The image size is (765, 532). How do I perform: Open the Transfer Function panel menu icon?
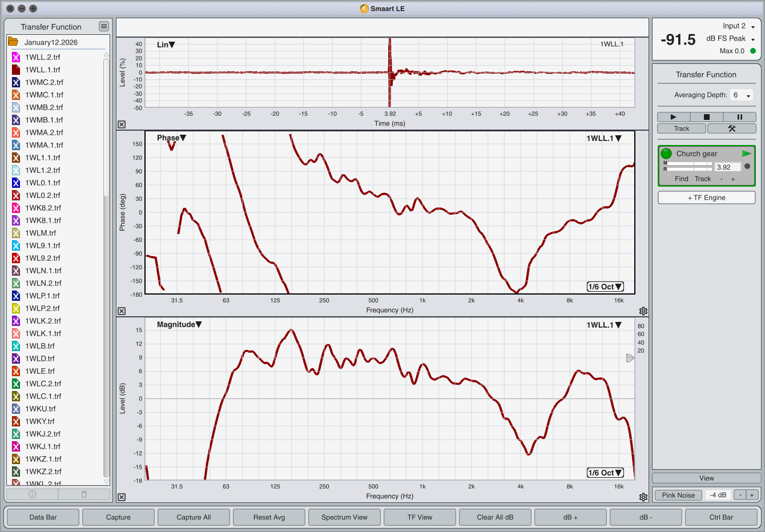pos(103,26)
